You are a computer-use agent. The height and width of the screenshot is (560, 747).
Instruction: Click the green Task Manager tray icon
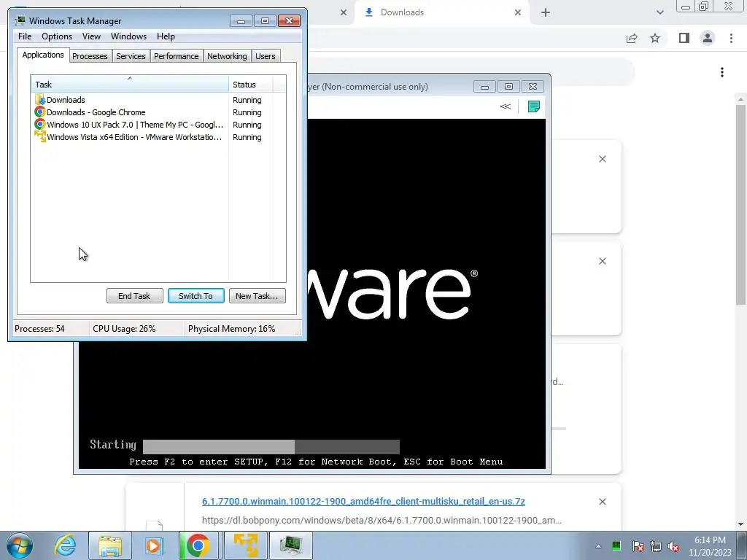616,545
